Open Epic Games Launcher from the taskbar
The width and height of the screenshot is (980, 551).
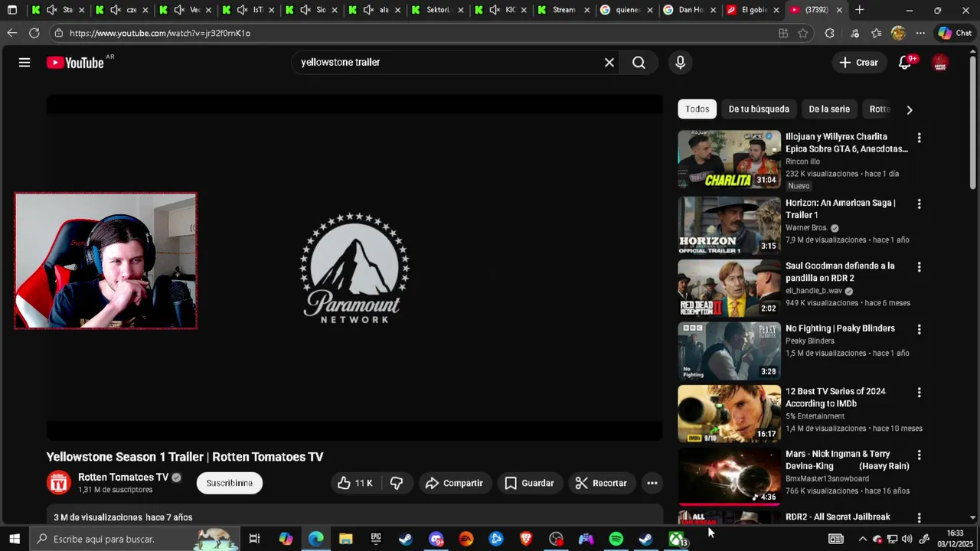pyautogui.click(x=376, y=539)
